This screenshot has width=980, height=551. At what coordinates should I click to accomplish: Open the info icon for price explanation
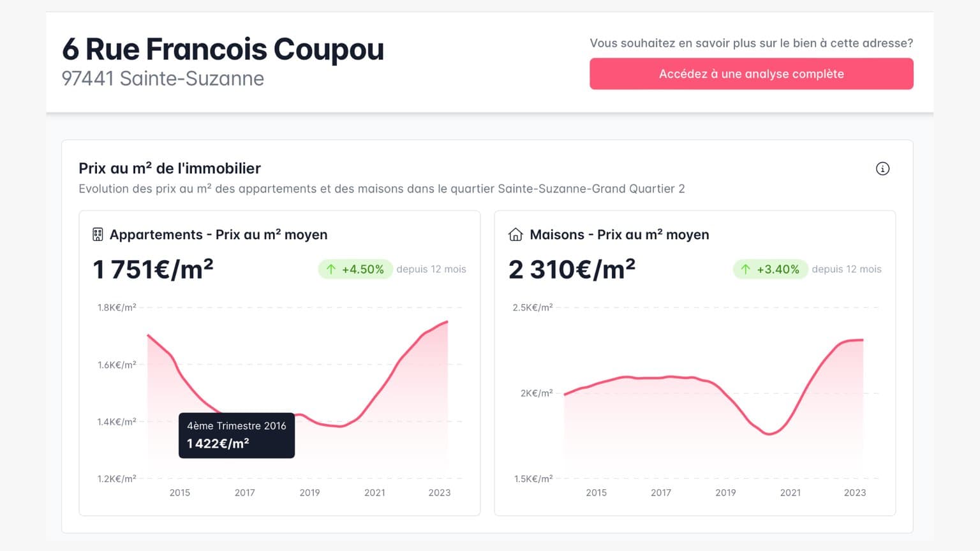(x=882, y=168)
